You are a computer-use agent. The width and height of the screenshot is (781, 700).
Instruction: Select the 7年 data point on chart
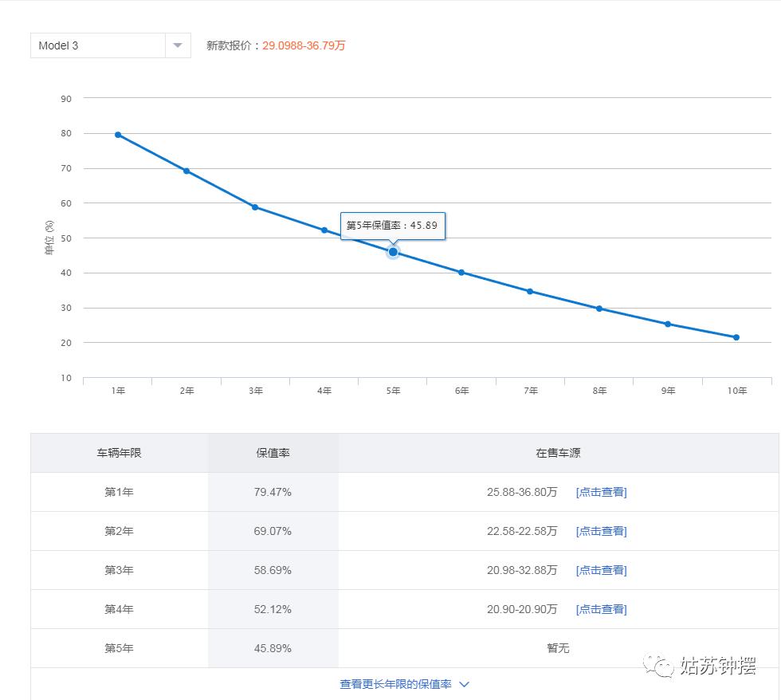point(530,292)
